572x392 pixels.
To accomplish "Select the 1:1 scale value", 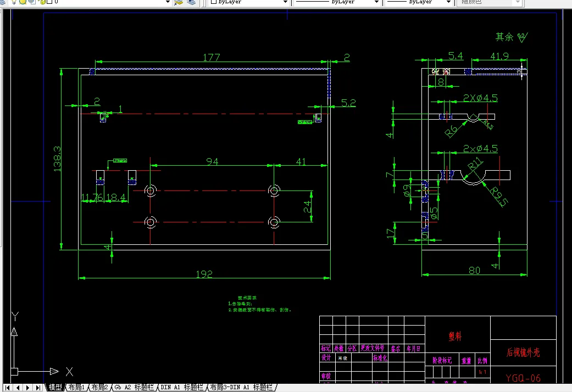I will pos(482,372).
